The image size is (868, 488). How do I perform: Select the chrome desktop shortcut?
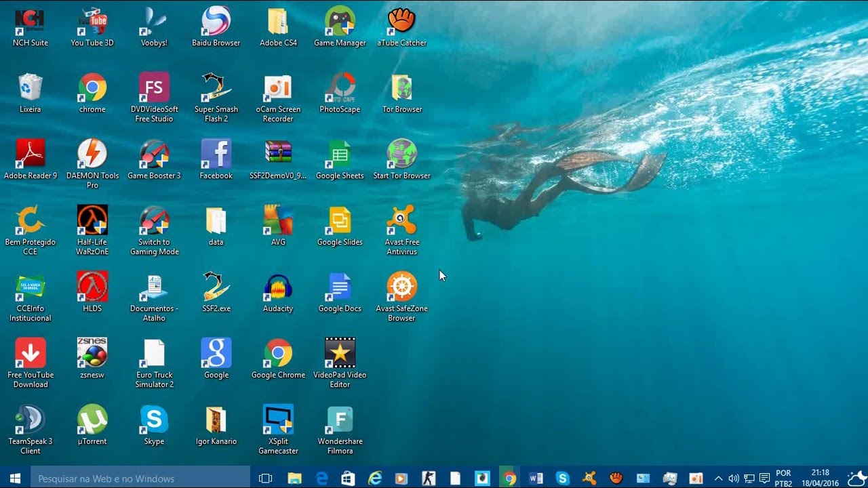92,94
